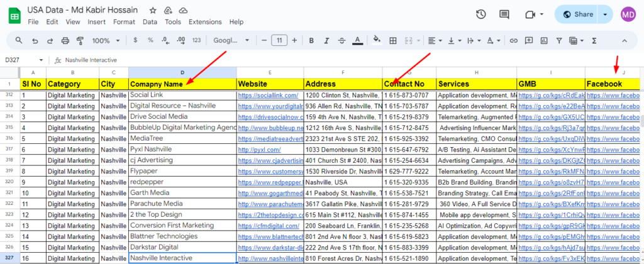Click the move to folder icon

167,10
